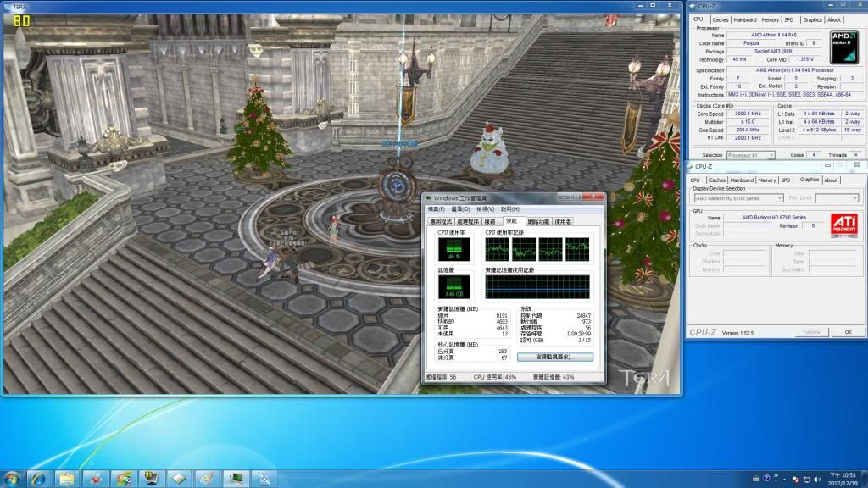868x488 pixels.
Task: Open the Windows Start menu orb
Action: (x=12, y=479)
